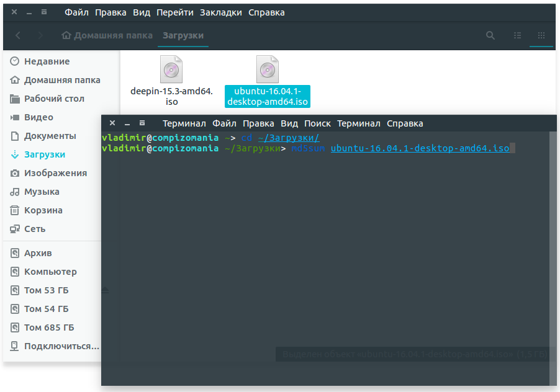Open the Справка menu in terminal window
Image resolution: width=560 pixels, height=392 pixels.
click(405, 123)
